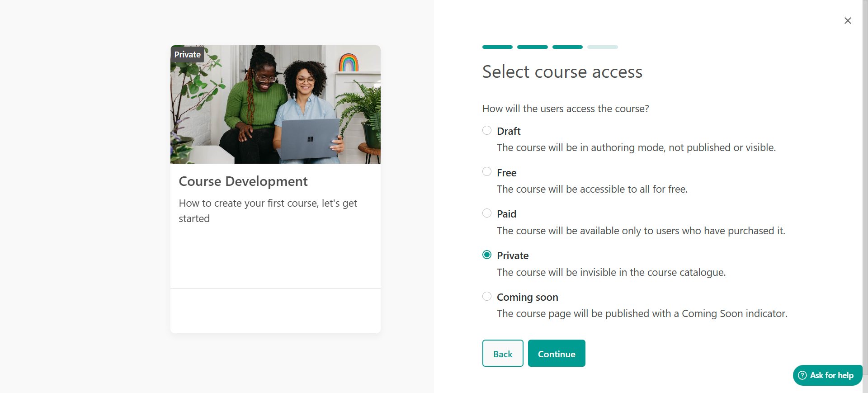Click the Paid option description text
868x393 pixels.
click(x=641, y=231)
